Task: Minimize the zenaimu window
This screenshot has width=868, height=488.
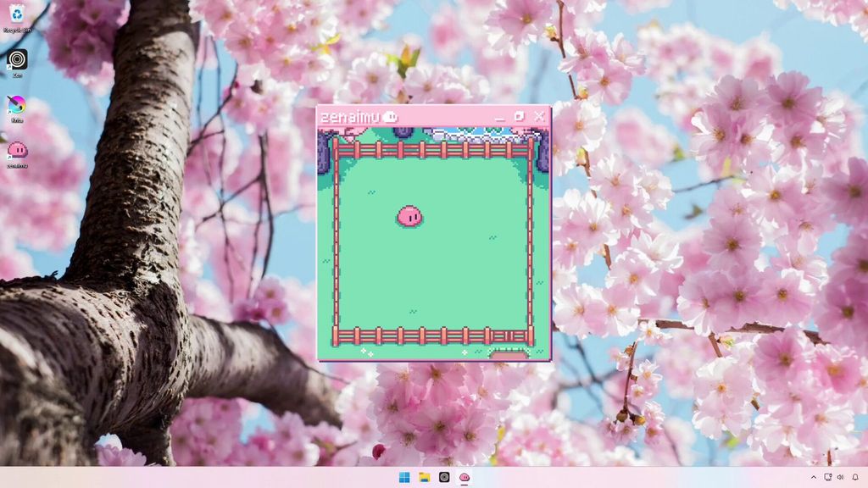Action: (x=499, y=116)
